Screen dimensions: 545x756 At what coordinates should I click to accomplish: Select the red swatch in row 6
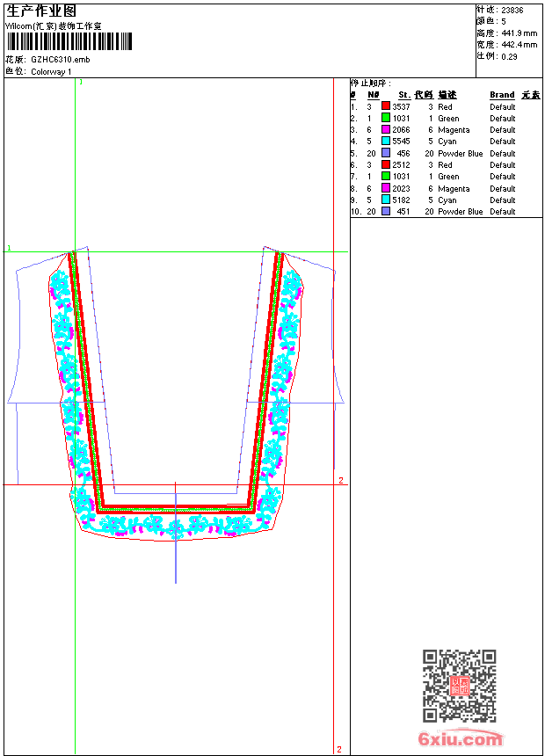pyautogui.click(x=386, y=164)
